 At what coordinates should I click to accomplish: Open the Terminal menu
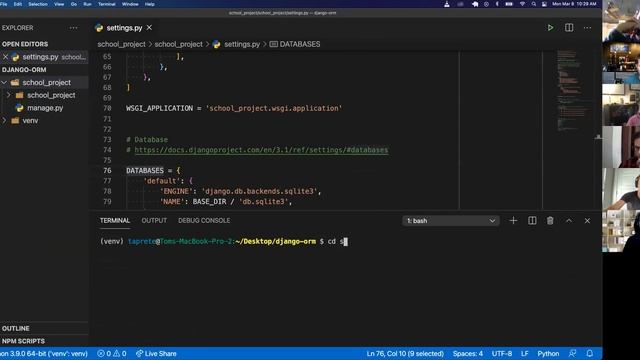click(x=107, y=4)
